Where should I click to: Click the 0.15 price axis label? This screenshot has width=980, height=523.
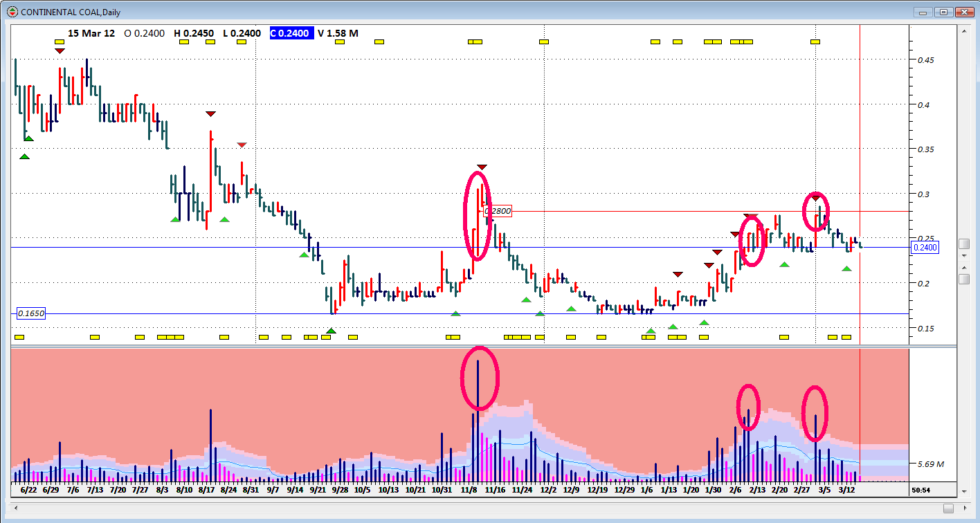[926, 328]
